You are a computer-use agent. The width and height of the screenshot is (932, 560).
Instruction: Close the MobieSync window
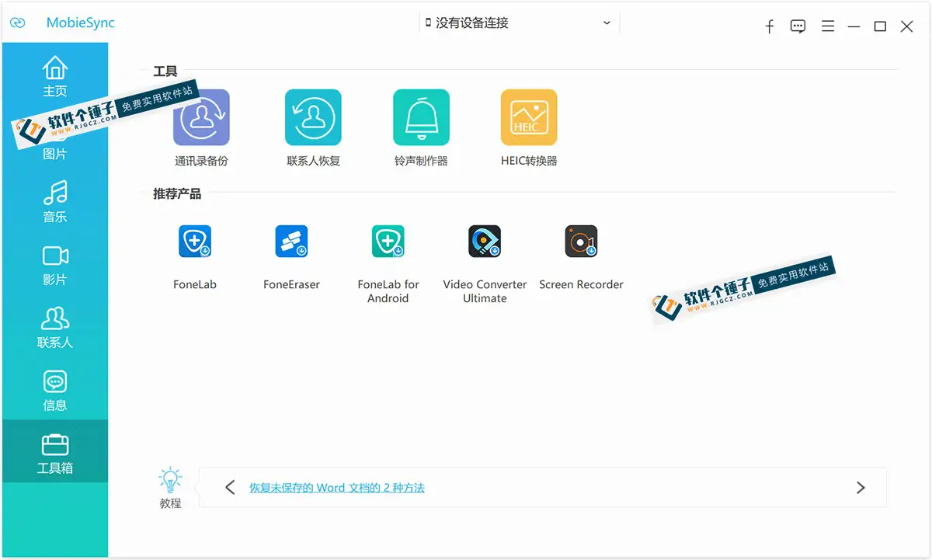pyautogui.click(x=906, y=26)
